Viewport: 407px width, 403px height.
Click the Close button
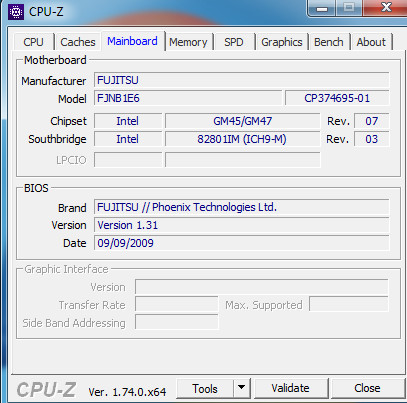pos(367,388)
